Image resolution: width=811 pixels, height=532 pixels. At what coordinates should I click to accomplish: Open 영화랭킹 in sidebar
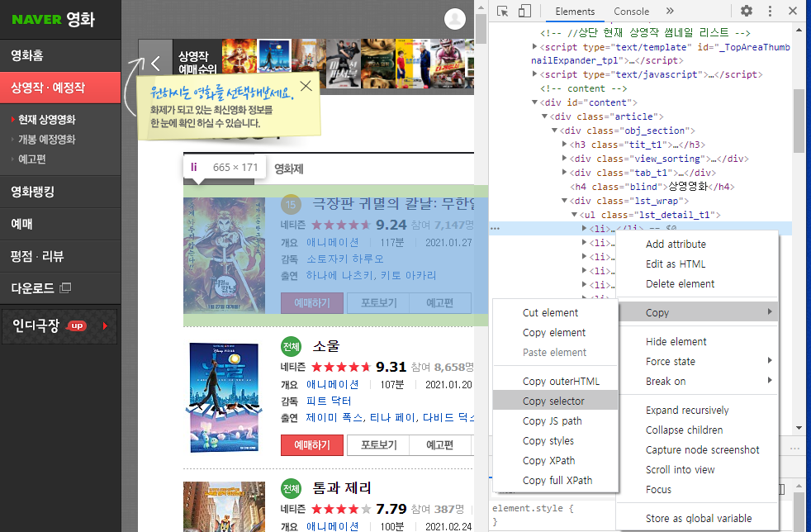(x=60, y=192)
